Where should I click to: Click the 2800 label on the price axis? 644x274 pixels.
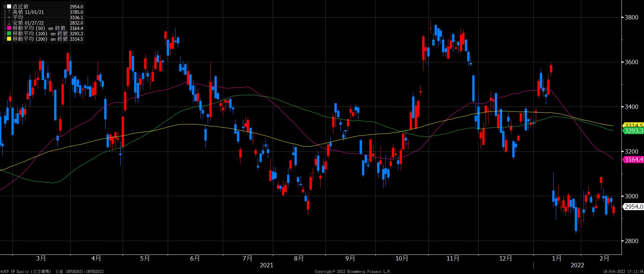[631, 241]
